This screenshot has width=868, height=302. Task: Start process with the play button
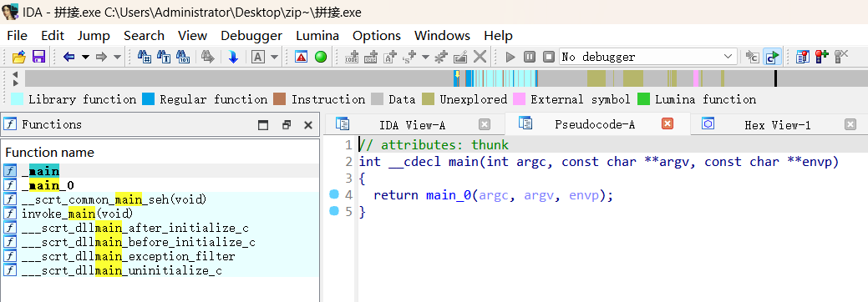click(x=511, y=57)
